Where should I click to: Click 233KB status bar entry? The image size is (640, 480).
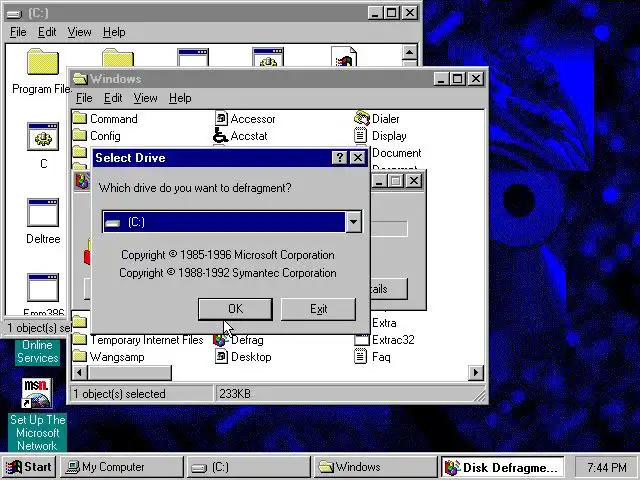tap(235, 394)
